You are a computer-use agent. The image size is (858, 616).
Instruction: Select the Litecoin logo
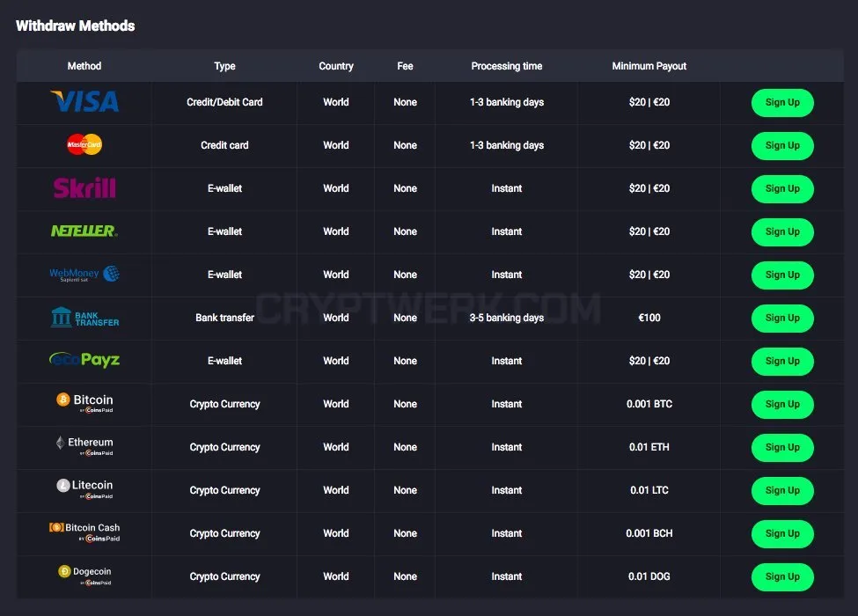[x=84, y=489]
